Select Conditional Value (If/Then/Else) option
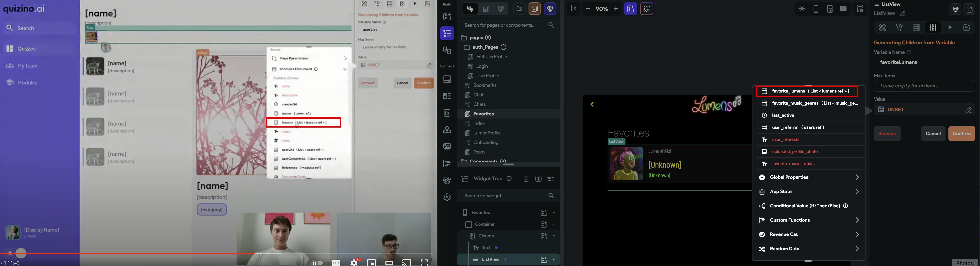 (x=809, y=206)
